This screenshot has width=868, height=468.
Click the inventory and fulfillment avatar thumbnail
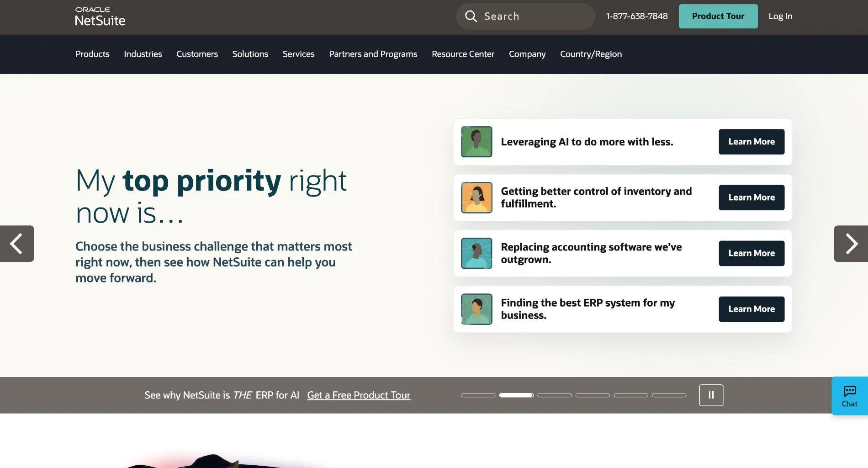(x=476, y=197)
